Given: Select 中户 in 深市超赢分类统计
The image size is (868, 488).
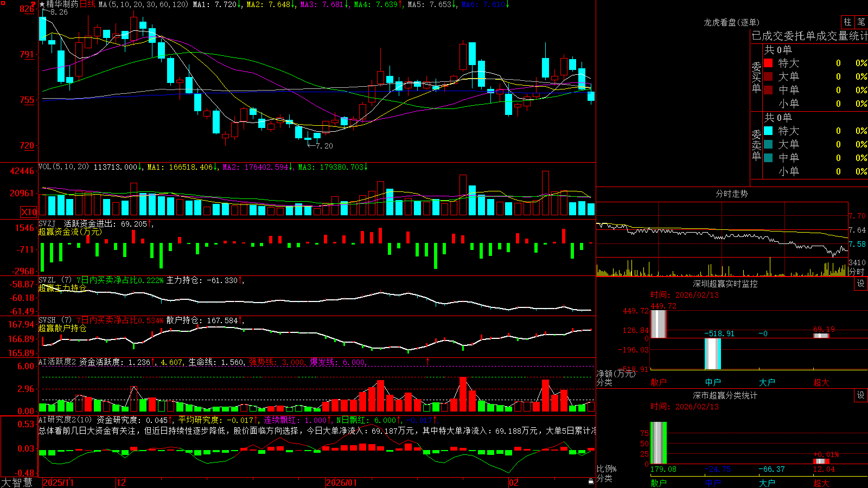Looking at the screenshot, I should click(x=713, y=483).
